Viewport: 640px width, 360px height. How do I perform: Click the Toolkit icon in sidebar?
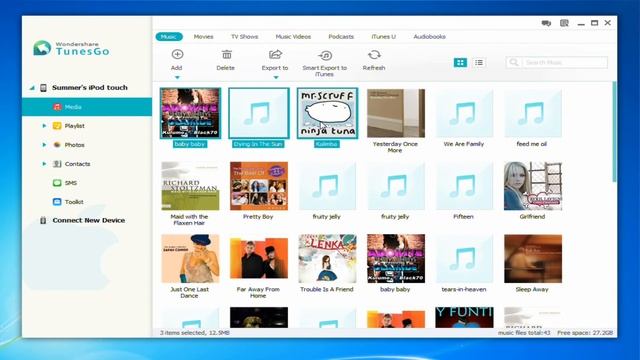point(57,202)
